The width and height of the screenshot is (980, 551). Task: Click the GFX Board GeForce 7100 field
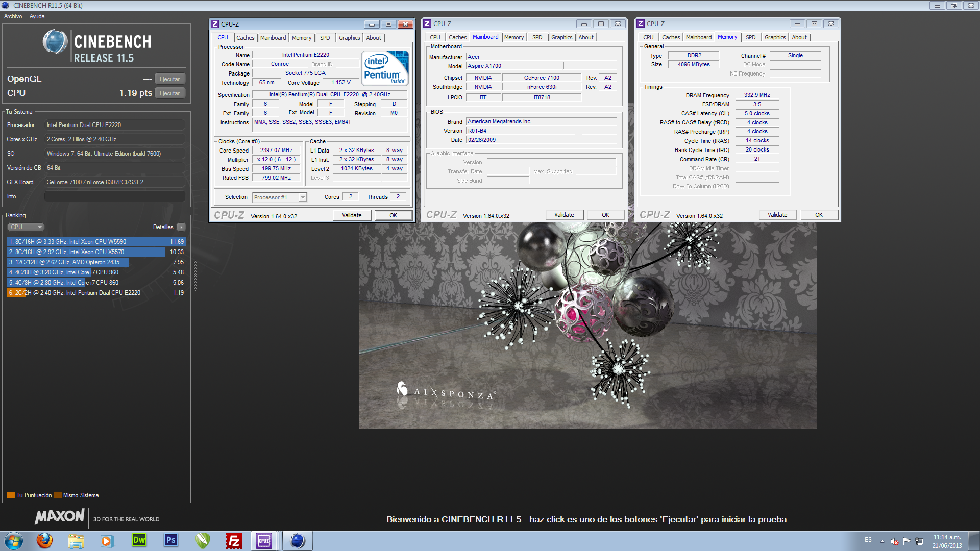(x=115, y=182)
